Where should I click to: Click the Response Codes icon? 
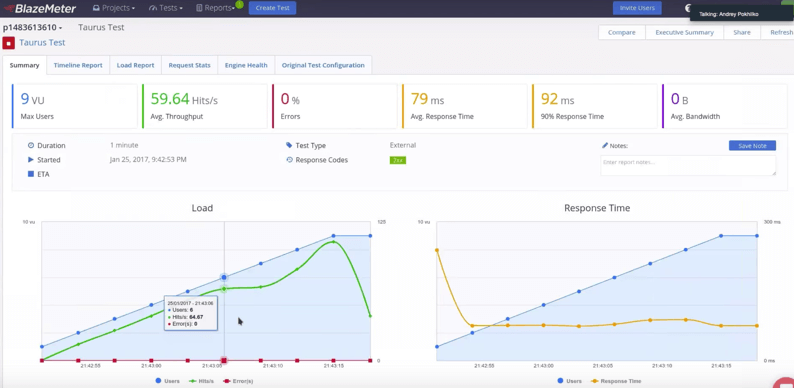[289, 160]
